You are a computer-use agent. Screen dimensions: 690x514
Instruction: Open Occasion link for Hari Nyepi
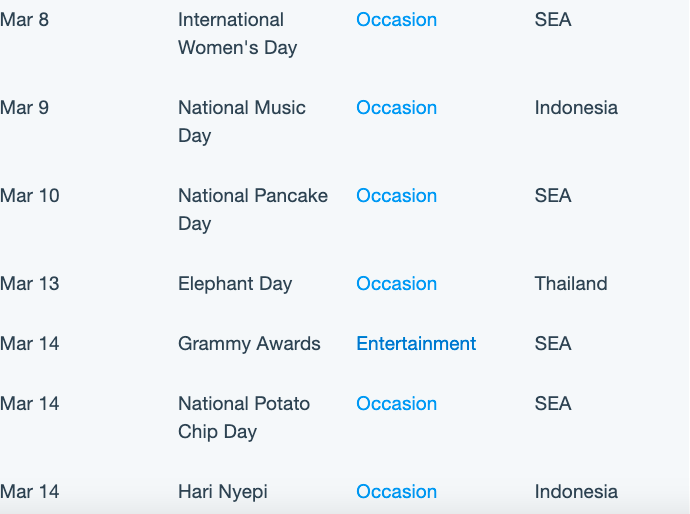(396, 492)
